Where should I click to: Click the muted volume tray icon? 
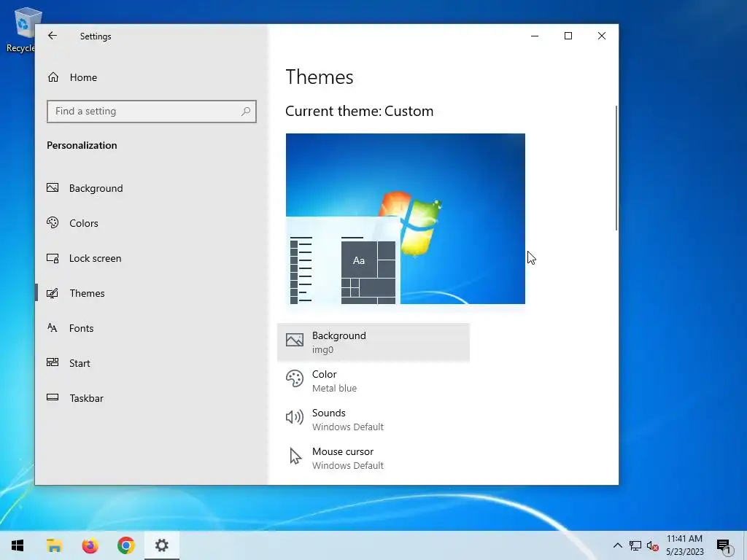pos(653,545)
